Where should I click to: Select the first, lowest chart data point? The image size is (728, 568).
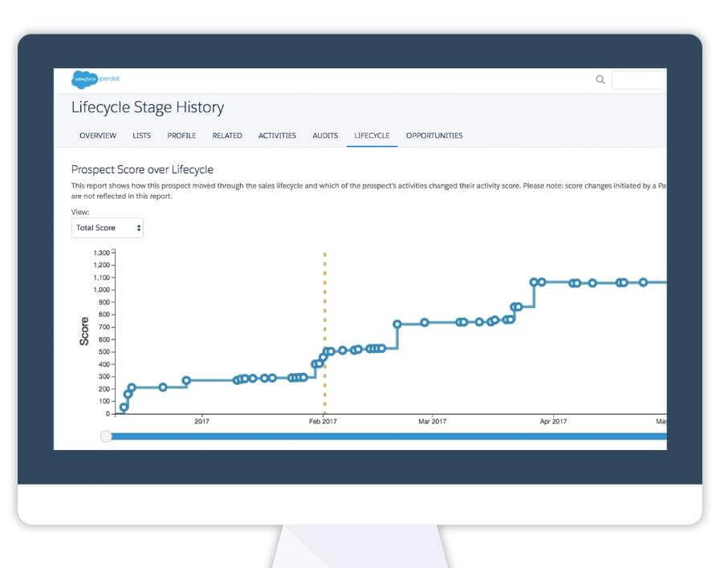coord(124,408)
